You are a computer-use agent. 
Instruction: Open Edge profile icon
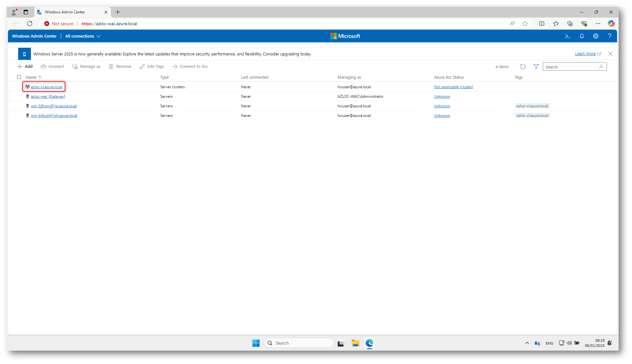click(14, 12)
